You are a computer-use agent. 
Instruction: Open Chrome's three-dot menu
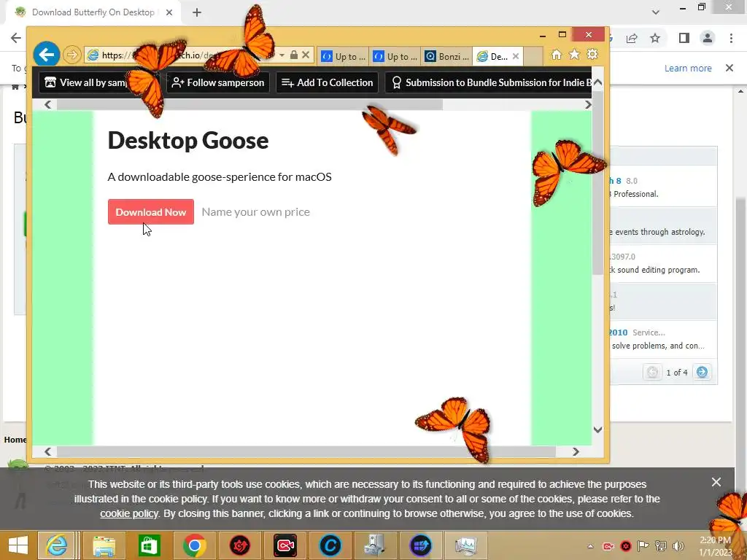(x=731, y=38)
